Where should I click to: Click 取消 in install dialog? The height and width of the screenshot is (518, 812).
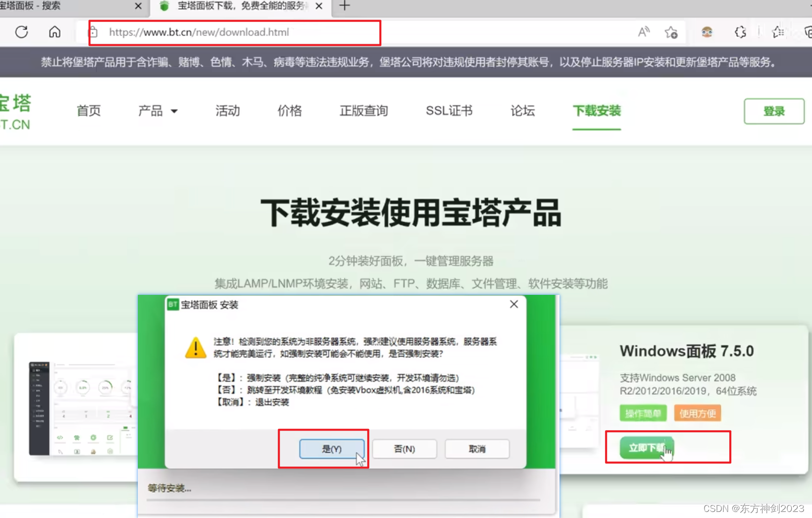click(477, 449)
